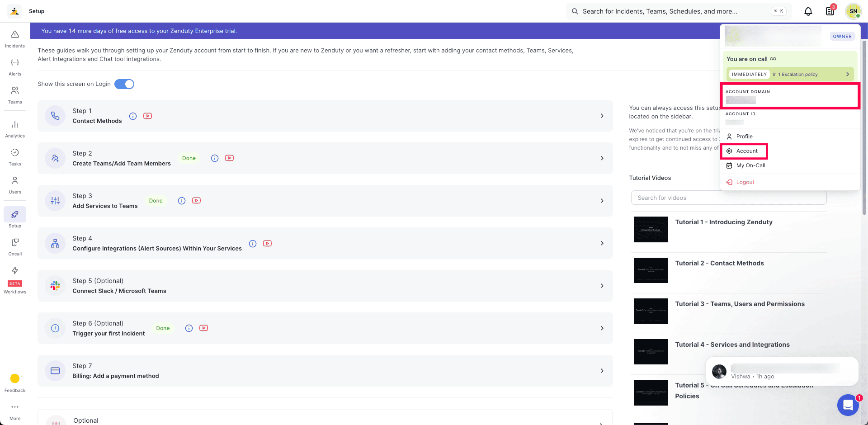Click Tutorial 2 - Contact Methods title

click(x=719, y=263)
